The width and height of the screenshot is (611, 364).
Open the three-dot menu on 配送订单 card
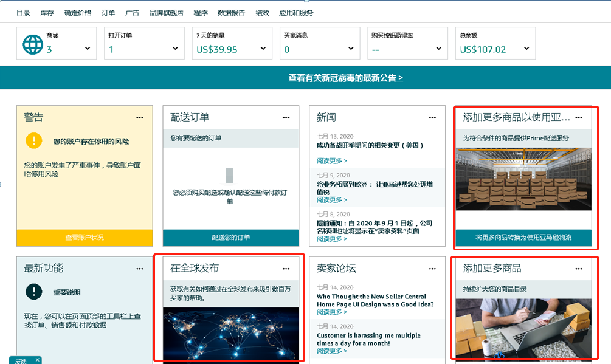286,117
